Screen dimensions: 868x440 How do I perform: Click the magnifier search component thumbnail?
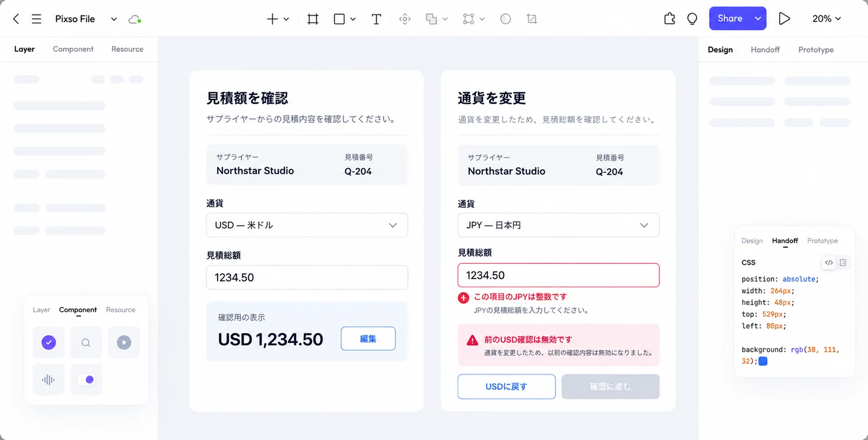[x=86, y=342]
